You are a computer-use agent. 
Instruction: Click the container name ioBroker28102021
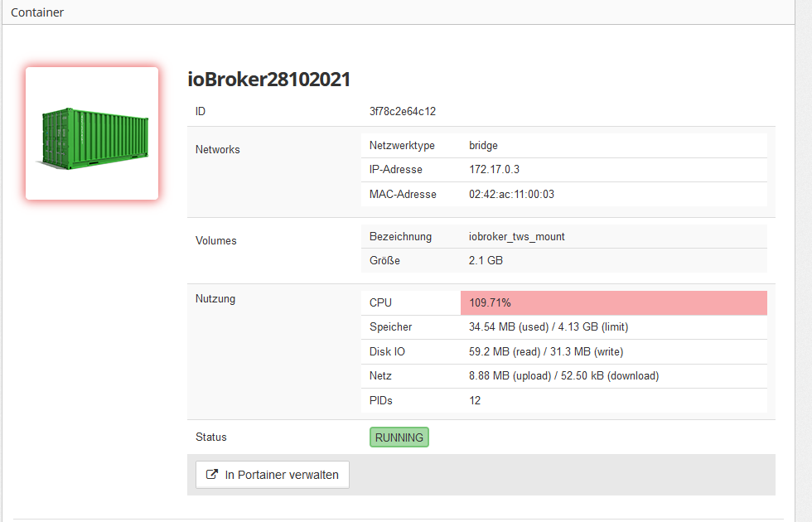tap(268, 80)
